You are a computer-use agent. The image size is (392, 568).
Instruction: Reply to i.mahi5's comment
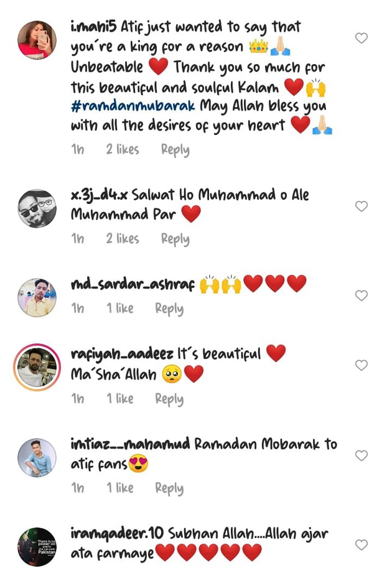tap(175, 149)
